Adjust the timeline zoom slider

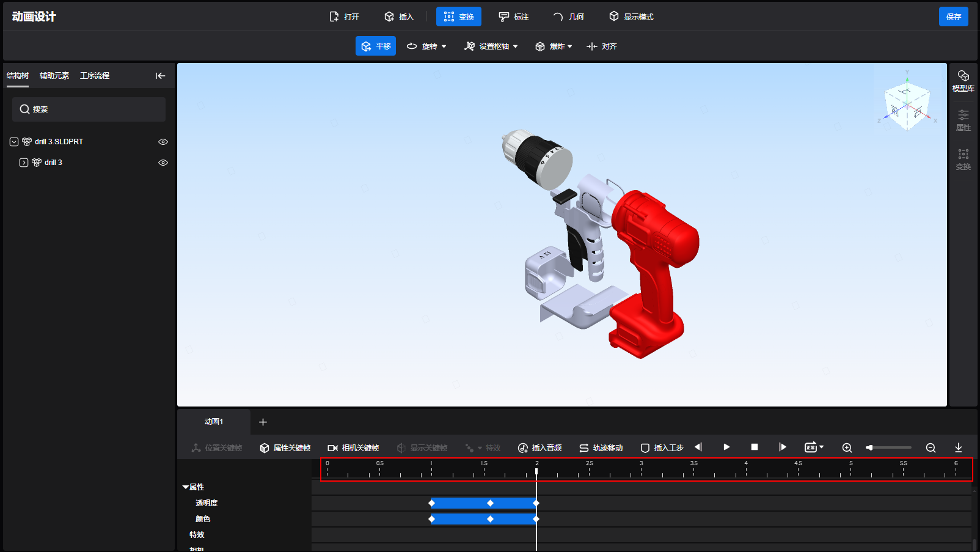tap(870, 448)
